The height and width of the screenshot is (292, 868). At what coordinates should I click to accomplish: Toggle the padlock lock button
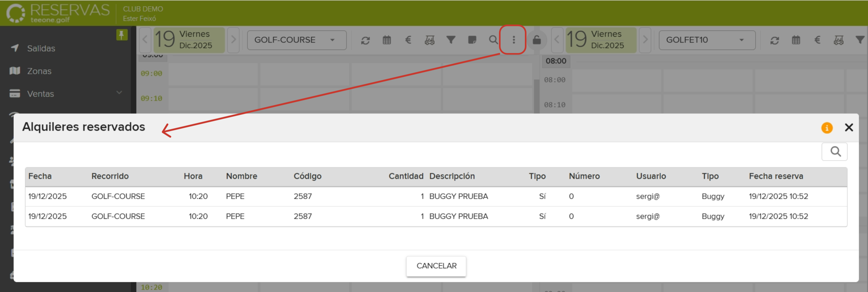coord(536,40)
